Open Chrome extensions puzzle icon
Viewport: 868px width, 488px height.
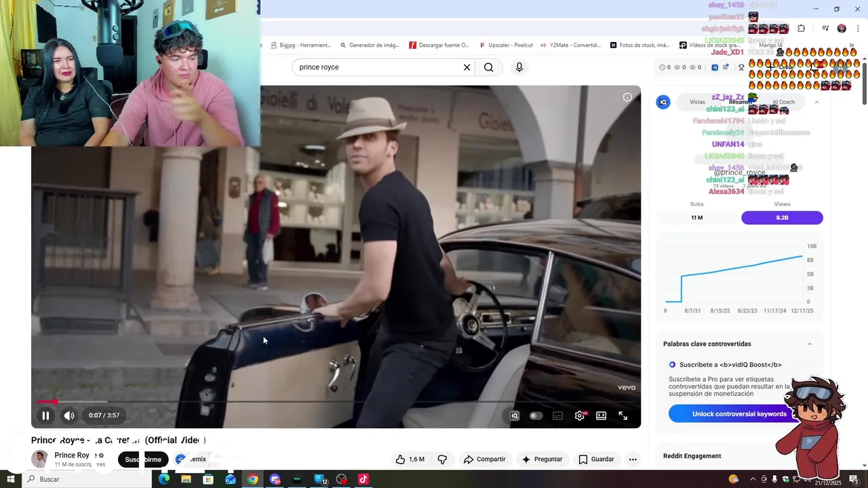801,28
